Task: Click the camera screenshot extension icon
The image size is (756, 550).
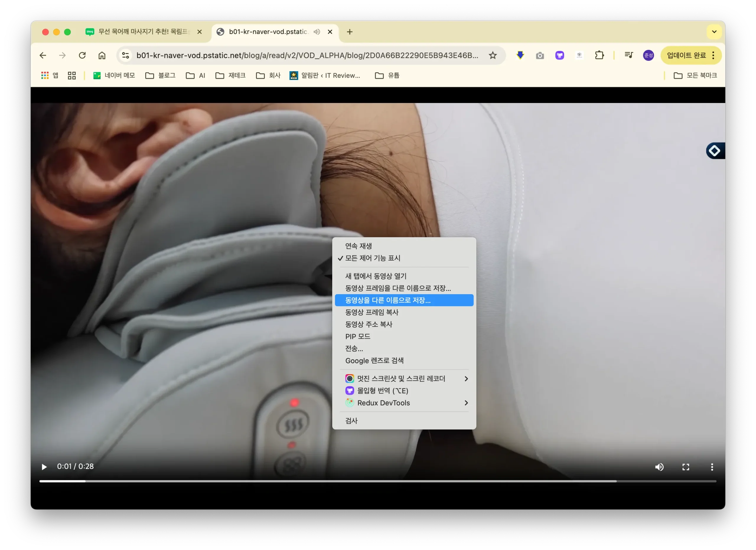Action: pos(540,56)
